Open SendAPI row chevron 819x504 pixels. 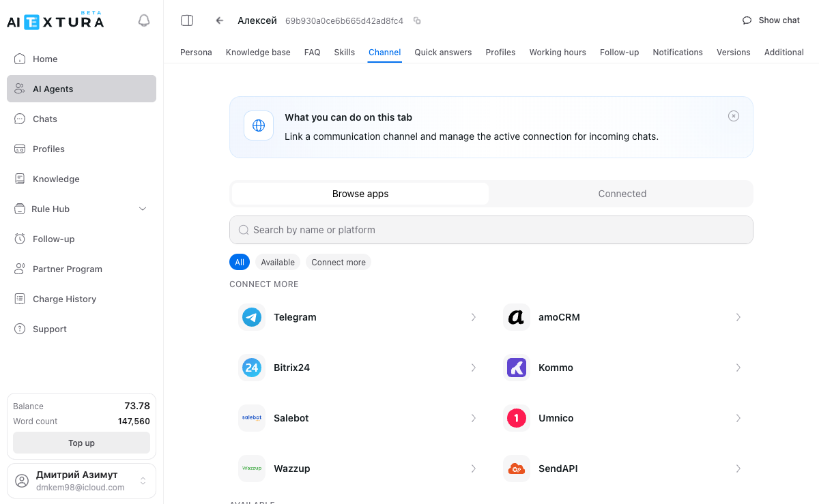[738, 469]
